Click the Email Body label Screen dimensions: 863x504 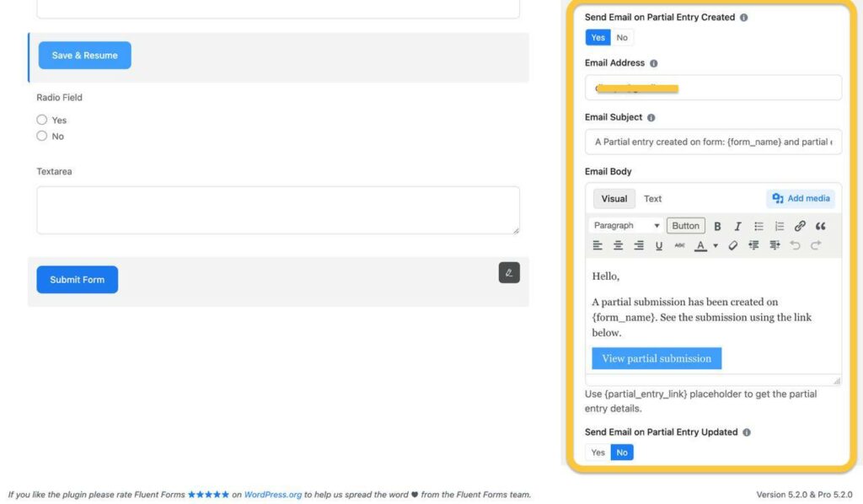pos(608,172)
